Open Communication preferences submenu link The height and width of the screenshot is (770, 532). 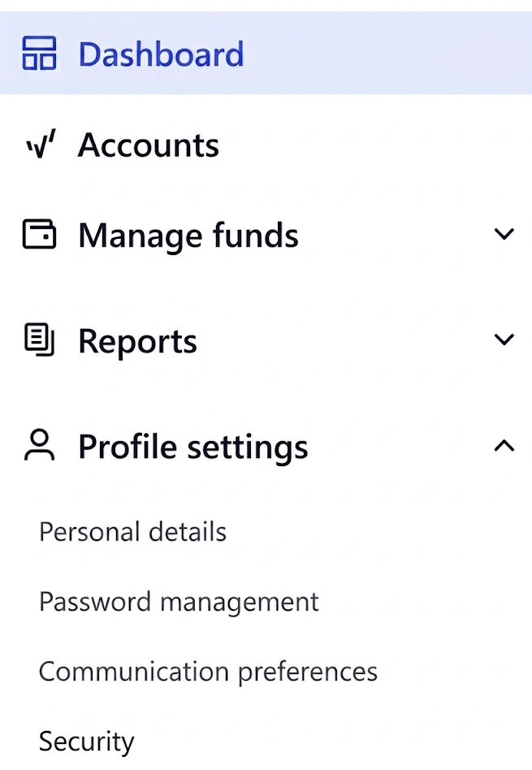point(208,673)
